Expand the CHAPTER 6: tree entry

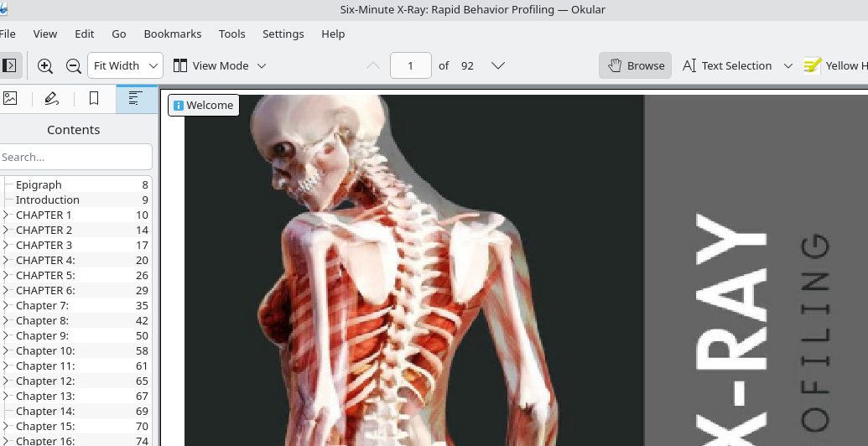6,290
